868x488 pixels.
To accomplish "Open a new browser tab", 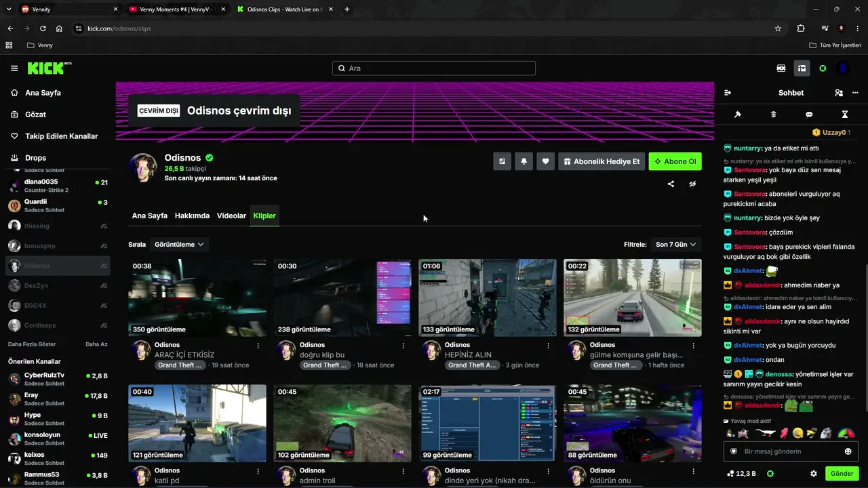I will point(347,9).
